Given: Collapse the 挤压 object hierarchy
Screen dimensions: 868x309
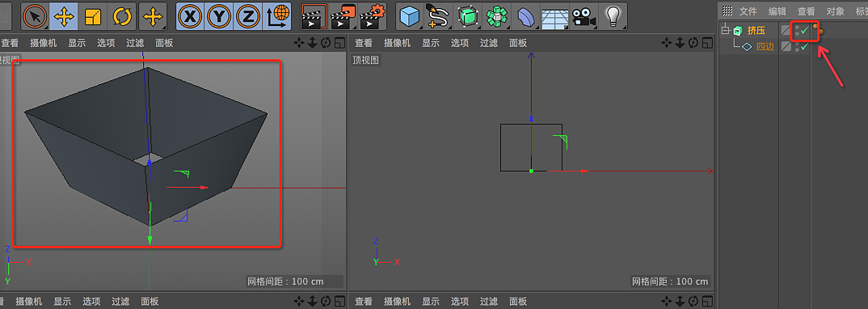Looking at the screenshot, I should pyautogui.click(x=726, y=31).
